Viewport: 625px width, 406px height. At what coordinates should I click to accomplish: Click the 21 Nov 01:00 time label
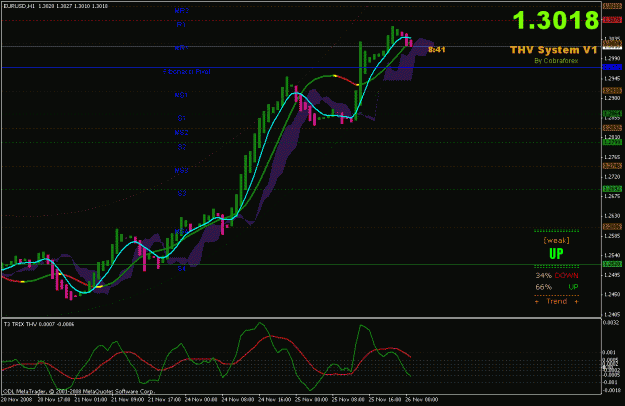90,400
